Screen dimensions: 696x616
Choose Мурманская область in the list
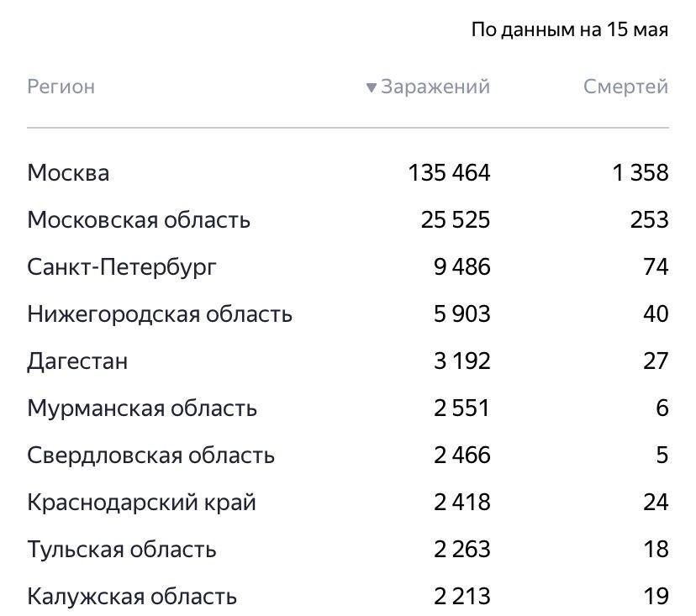pyautogui.click(x=142, y=408)
